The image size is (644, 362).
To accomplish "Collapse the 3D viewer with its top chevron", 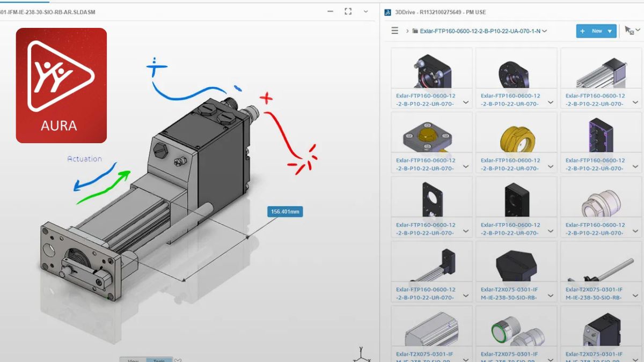I will coord(365,11).
